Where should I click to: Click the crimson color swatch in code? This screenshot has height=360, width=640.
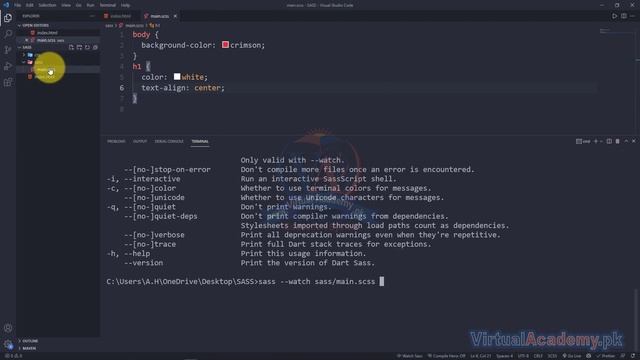click(225, 44)
